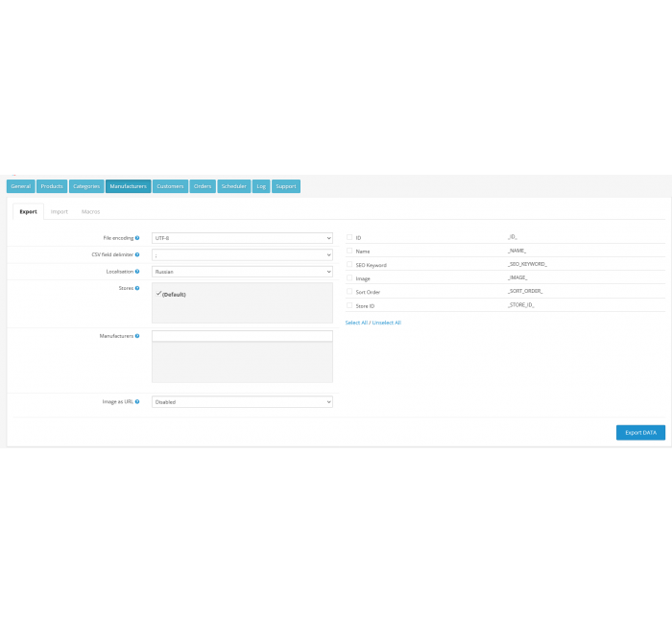This screenshot has height=624, width=672.
Task: Click help icon next to Localisation
Action: pos(137,272)
